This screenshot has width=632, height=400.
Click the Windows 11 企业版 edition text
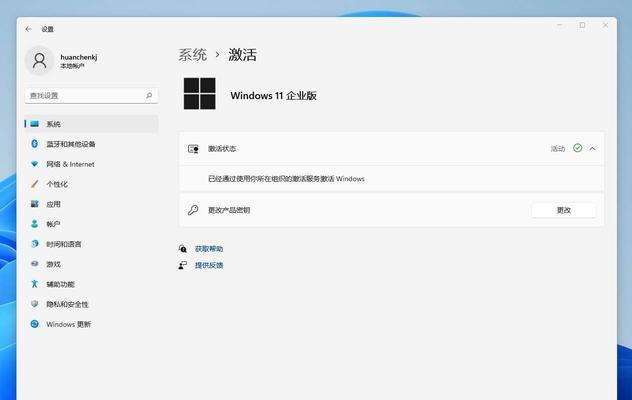[x=273, y=96]
